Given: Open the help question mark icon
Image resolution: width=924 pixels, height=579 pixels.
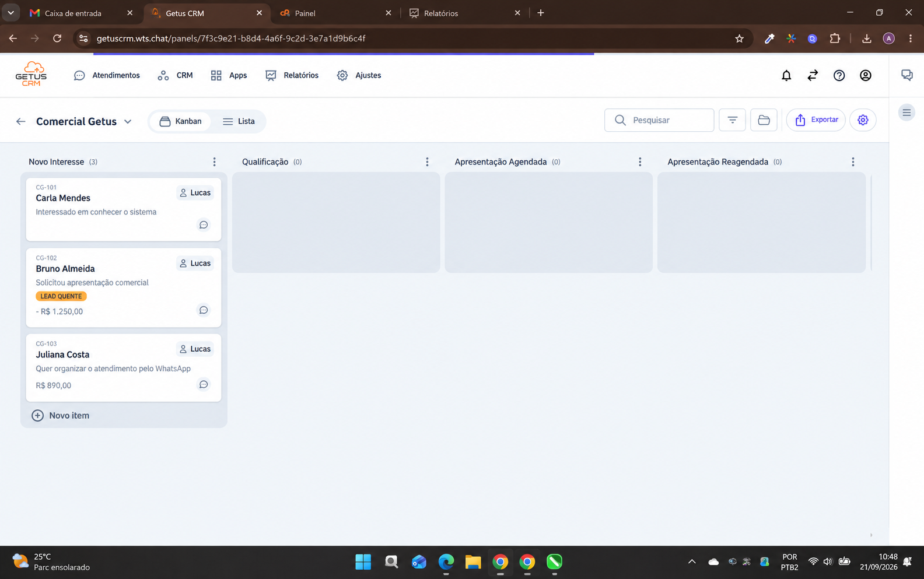Looking at the screenshot, I should click(x=839, y=75).
